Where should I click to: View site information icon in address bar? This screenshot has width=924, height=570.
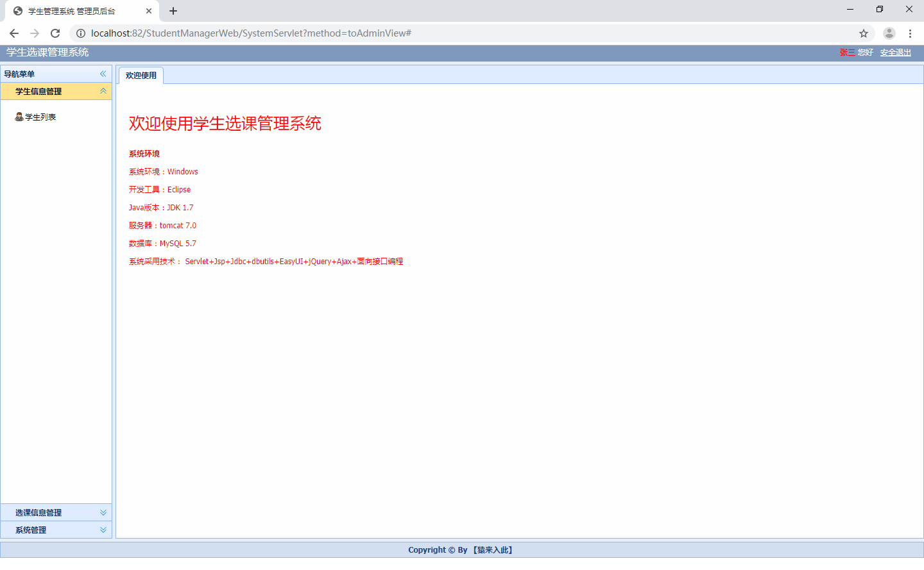coord(81,33)
